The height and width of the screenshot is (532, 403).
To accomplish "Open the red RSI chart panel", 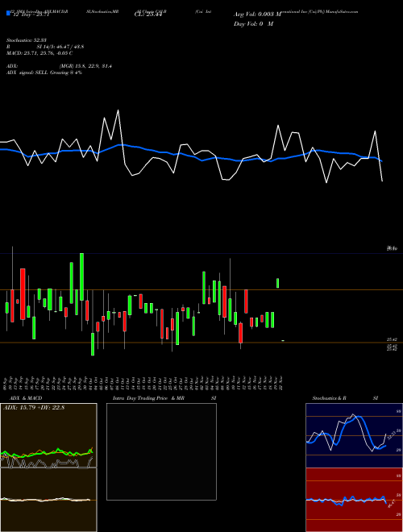I will click(x=354, y=500).
